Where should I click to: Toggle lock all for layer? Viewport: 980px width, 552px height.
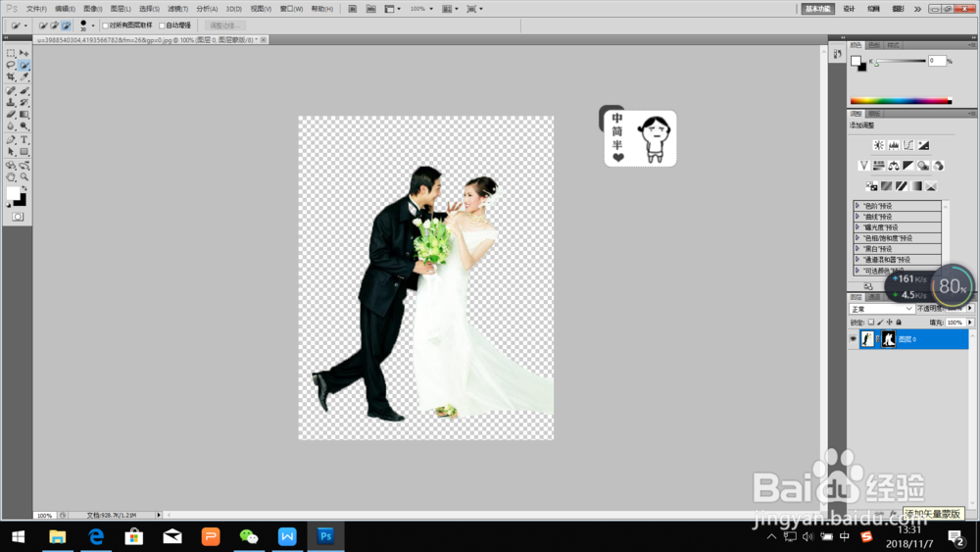900,323
